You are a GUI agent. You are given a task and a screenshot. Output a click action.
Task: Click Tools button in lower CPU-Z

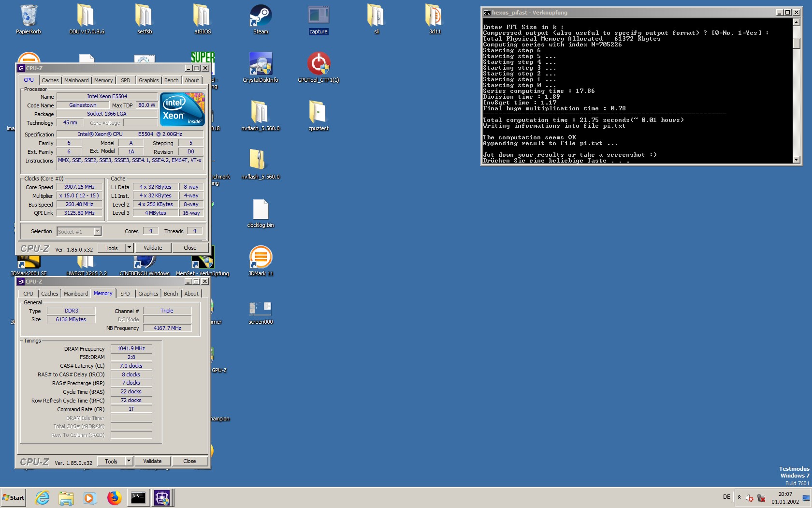[111, 461]
